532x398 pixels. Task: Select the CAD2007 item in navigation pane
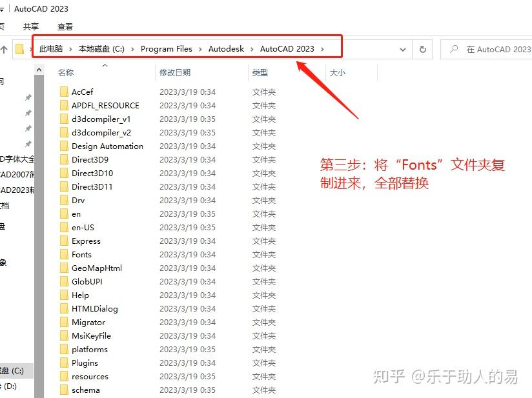17,175
